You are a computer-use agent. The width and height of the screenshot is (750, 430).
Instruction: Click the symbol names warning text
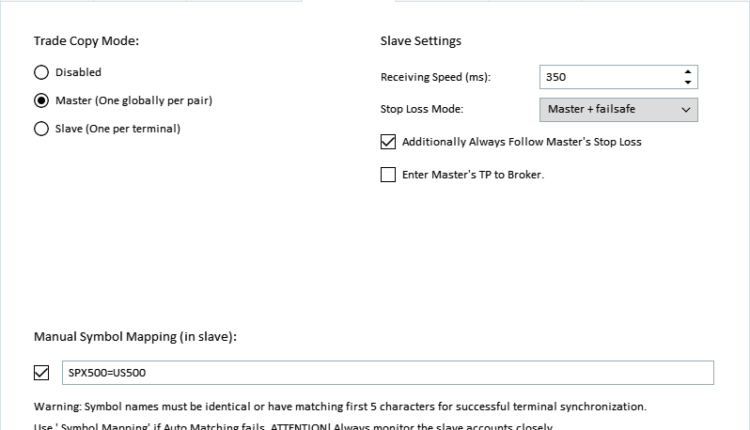[340, 407]
